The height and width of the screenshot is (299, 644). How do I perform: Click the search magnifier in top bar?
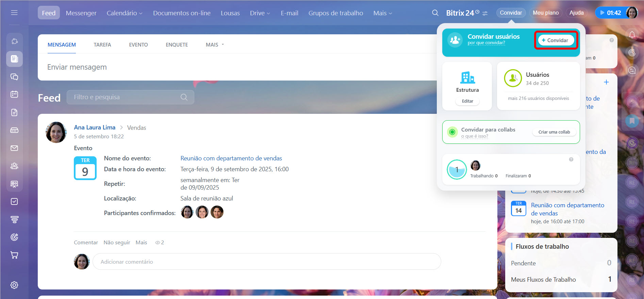[x=435, y=13]
